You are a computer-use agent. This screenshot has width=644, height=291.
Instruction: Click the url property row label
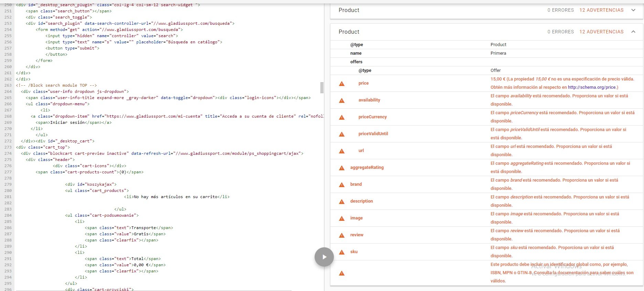coord(361,151)
